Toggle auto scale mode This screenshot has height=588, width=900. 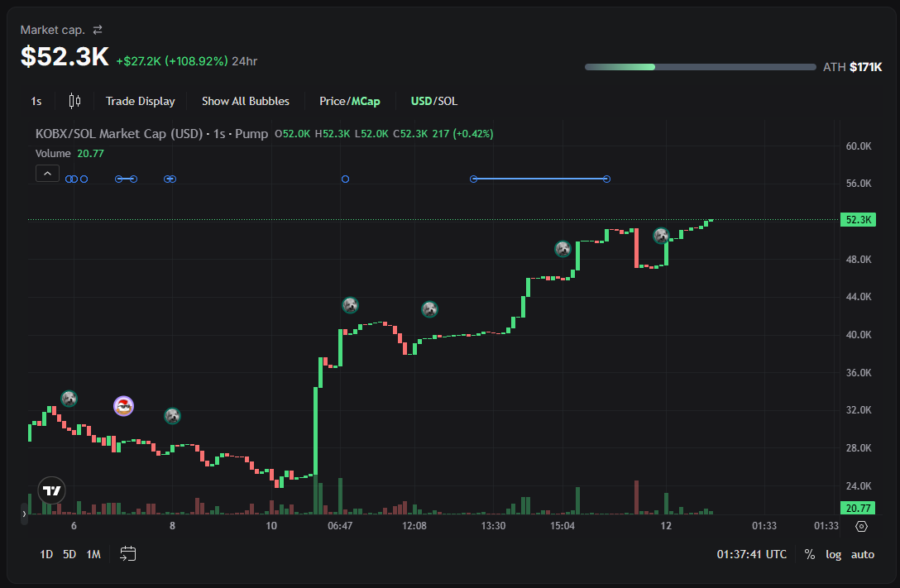pyautogui.click(x=862, y=554)
